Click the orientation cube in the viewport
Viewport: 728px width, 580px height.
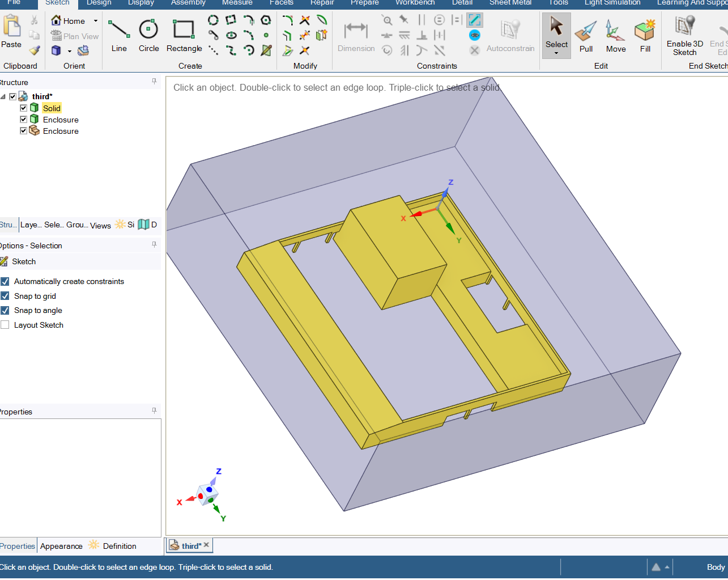pos(207,493)
